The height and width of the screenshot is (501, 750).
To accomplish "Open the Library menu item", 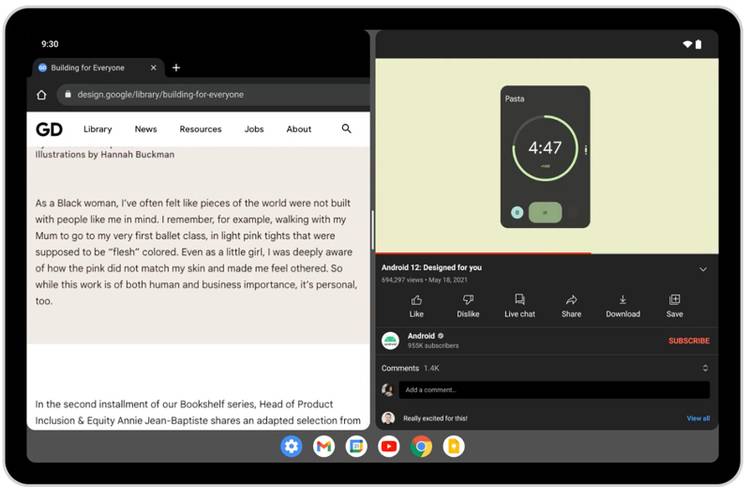I will (x=98, y=129).
